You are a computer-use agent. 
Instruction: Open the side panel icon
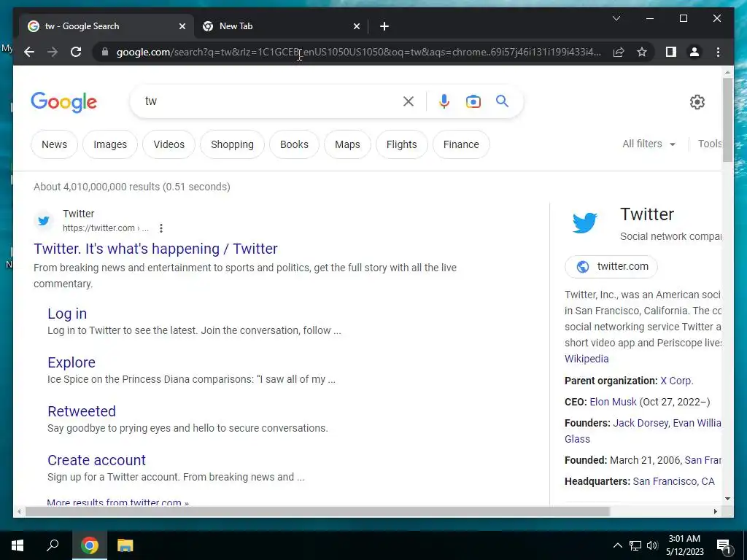671,52
